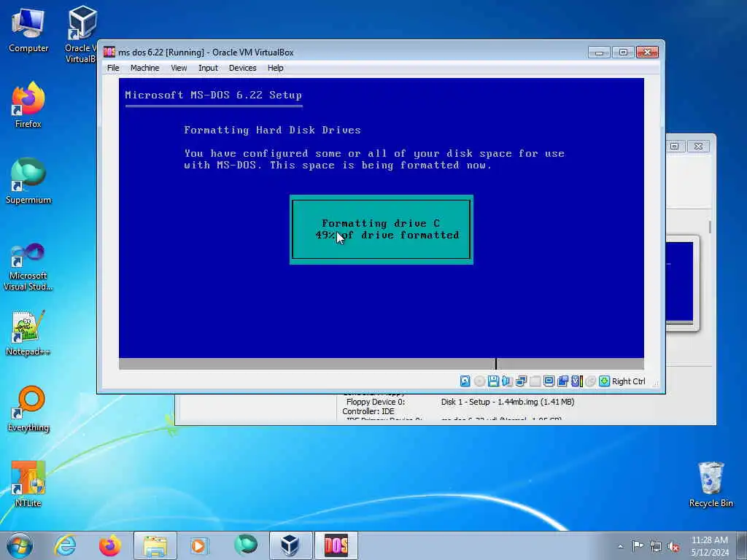Open the muted volume tray icon
This screenshot has height=560, width=747.
pyautogui.click(x=673, y=546)
